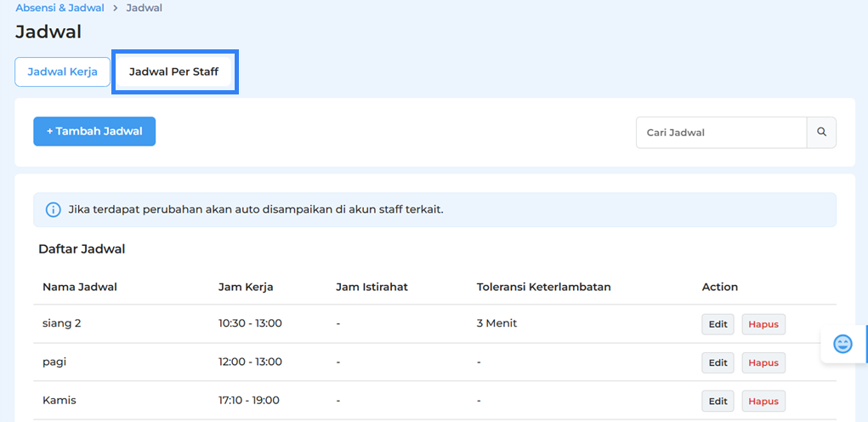This screenshot has width=868, height=422.
Task: Click the Jadwal breadcrumb item
Action: pyautogui.click(x=144, y=8)
